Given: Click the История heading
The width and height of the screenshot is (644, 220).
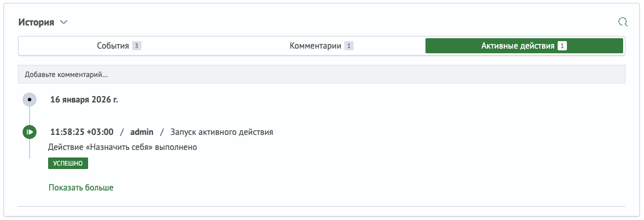Looking at the screenshot, I should (36, 22).
